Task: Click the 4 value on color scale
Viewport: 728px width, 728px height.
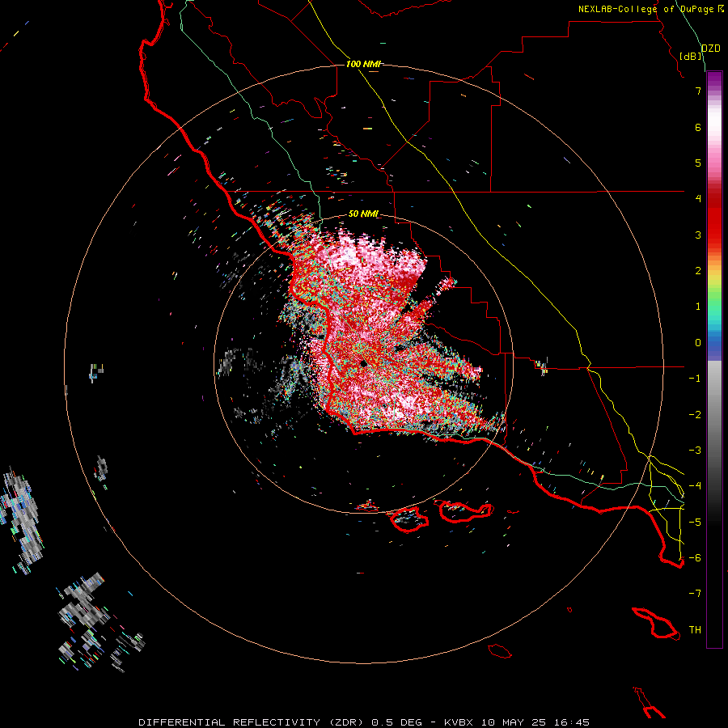Action: point(698,198)
